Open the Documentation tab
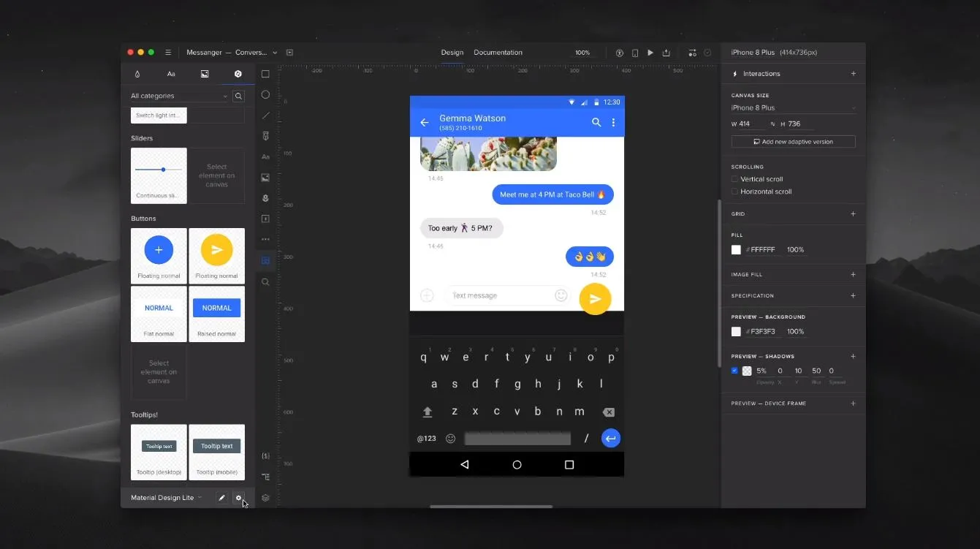The width and height of the screenshot is (980, 549). [x=498, y=53]
